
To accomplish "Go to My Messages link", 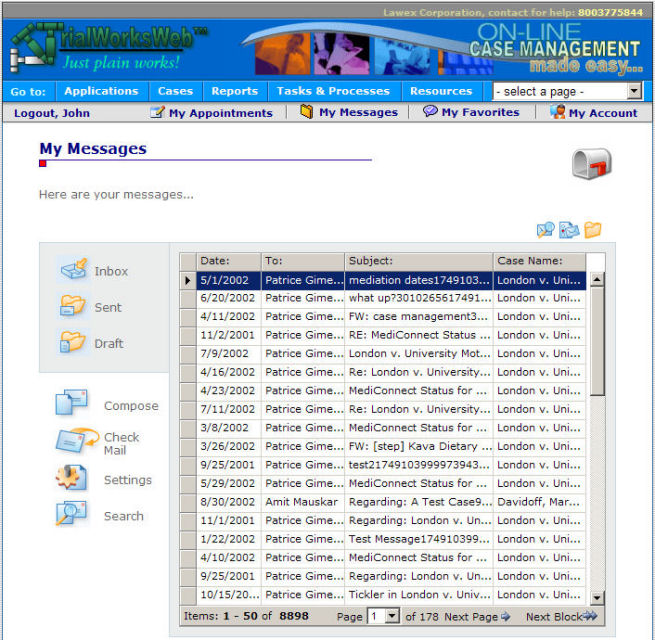I will [x=358, y=112].
